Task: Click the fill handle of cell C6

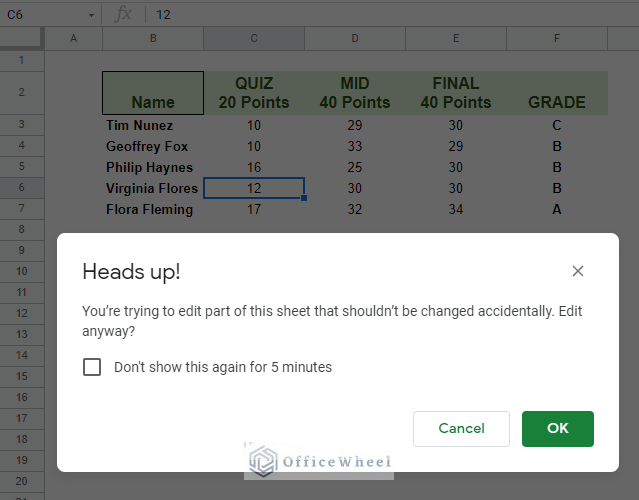Action: [304, 198]
